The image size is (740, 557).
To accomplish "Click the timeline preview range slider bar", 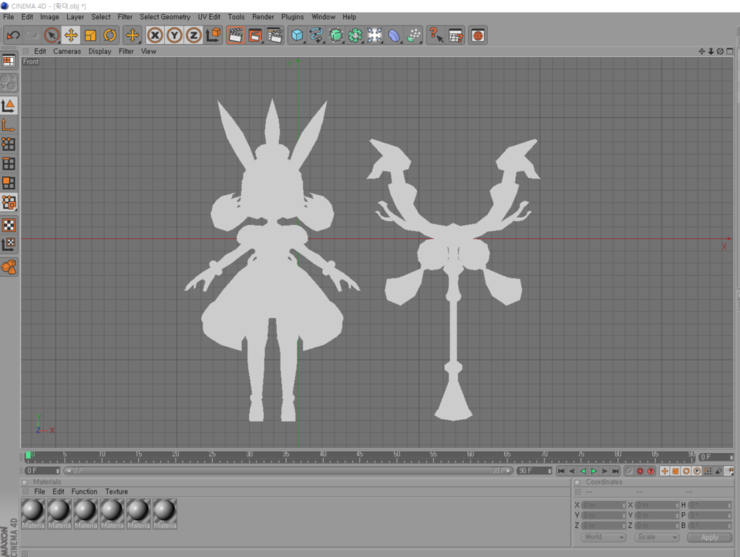I will coord(287,471).
